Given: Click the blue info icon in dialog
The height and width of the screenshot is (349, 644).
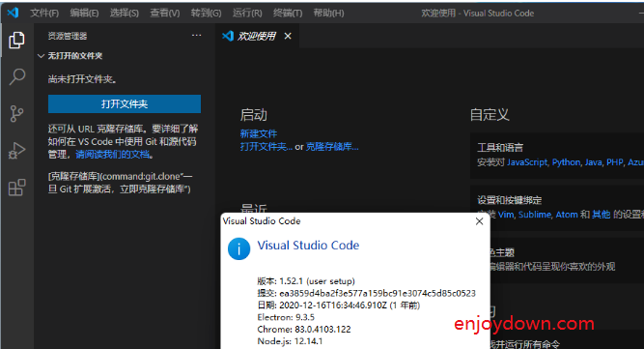Looking at the screenshot, I should (x=238, y=248).
